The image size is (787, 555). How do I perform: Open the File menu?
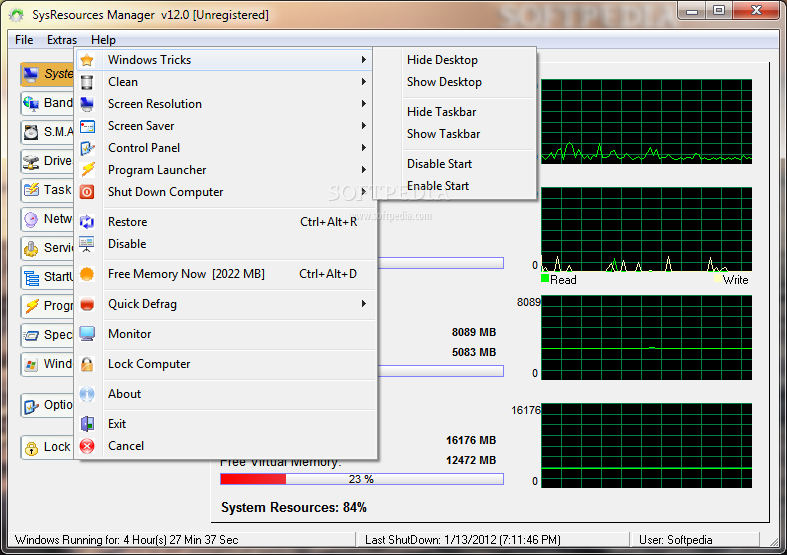(24, 40)
